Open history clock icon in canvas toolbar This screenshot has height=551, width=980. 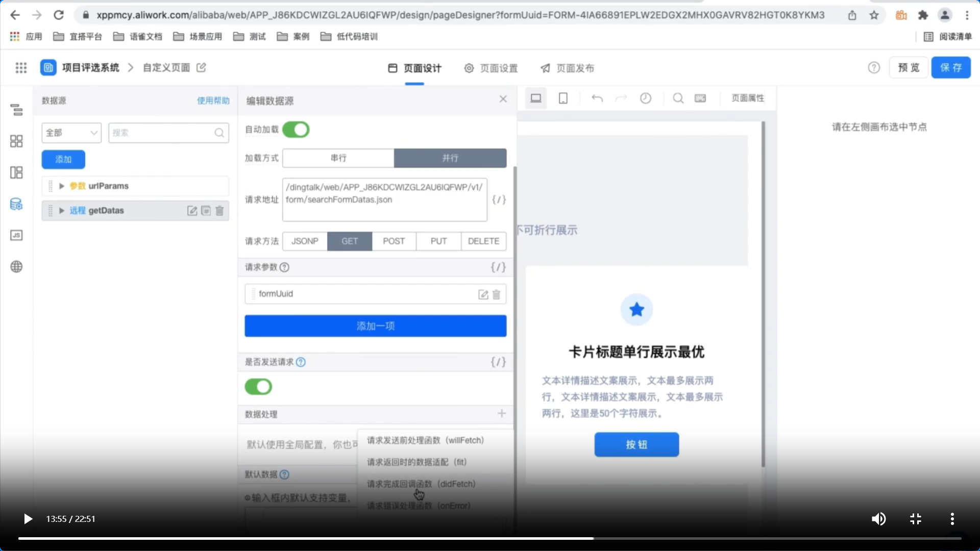(646, 98)
